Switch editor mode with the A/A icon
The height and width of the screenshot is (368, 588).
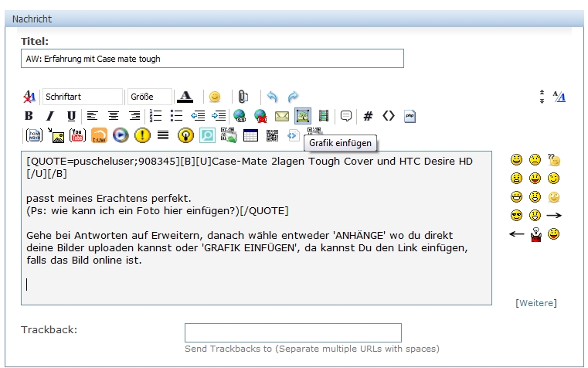coord(559,97)
